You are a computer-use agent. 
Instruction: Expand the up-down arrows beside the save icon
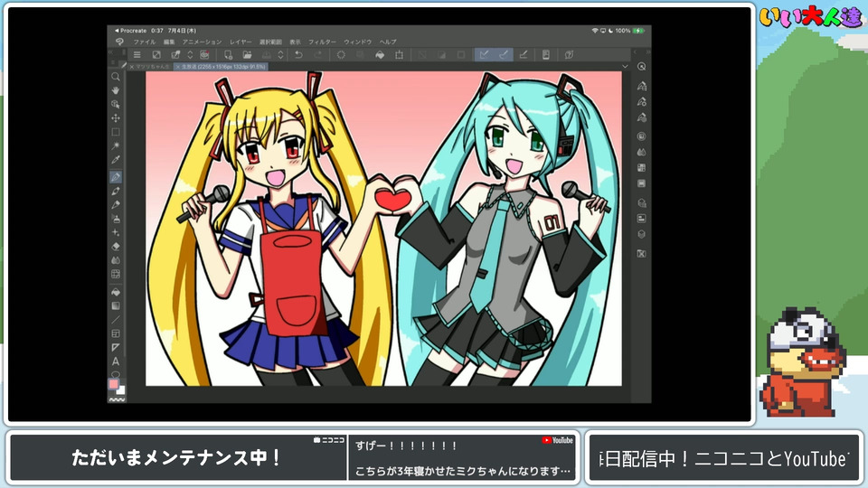[280, 55]
